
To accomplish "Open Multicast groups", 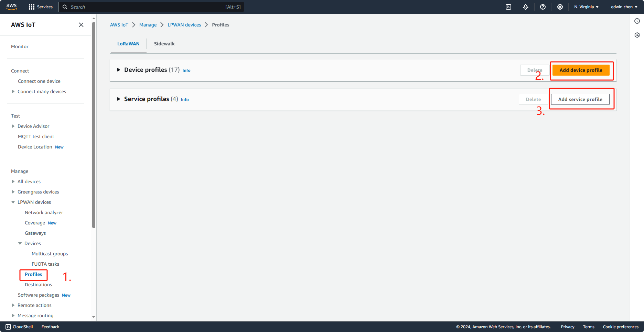I will [x=50, y=254].
